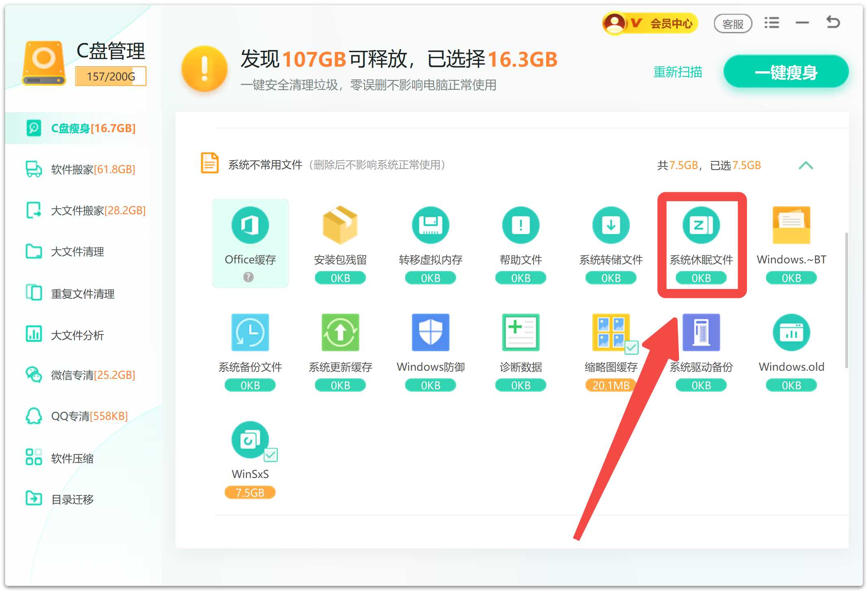Uncheck the WinSxS checkbox

pos(270,455)
